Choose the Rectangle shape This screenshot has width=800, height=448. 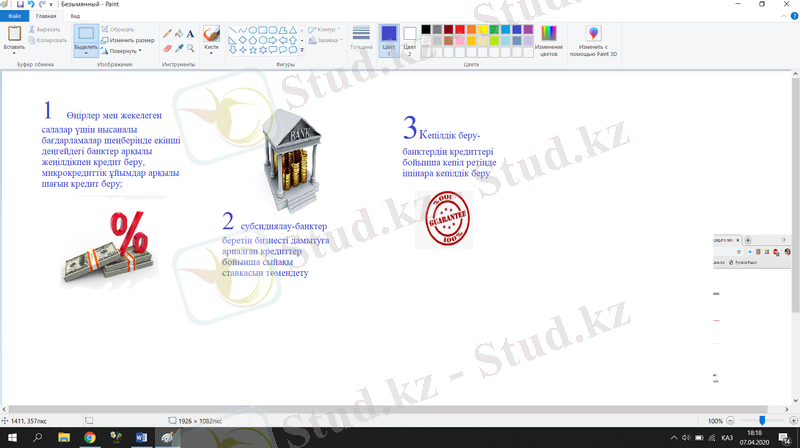(x=263, y=30)
